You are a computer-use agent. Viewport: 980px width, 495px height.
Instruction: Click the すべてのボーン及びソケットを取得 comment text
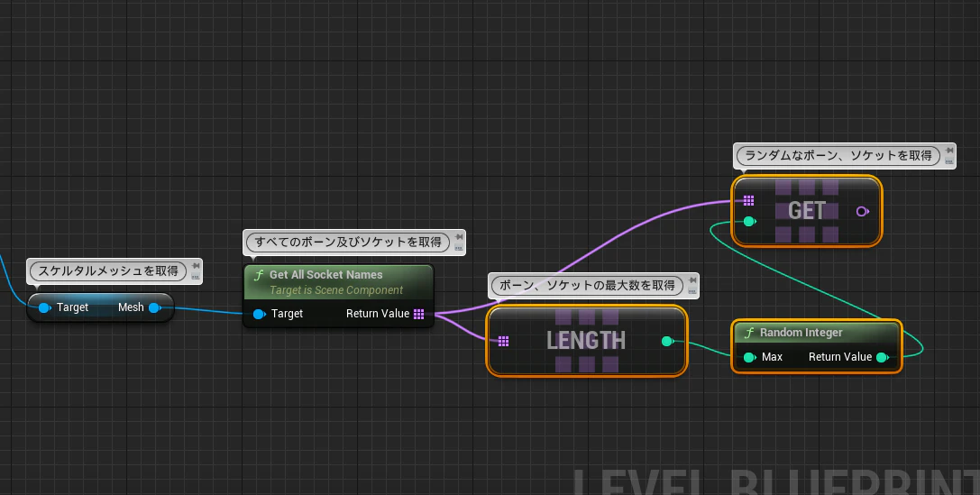[x=347, y=242]
